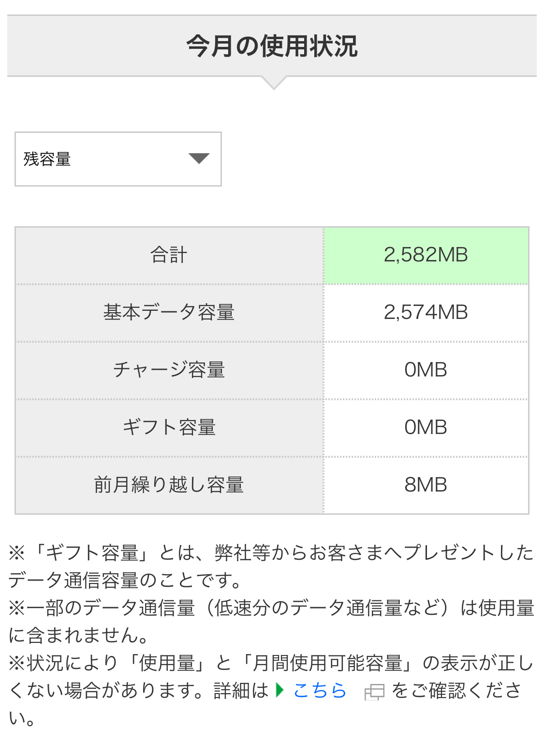
Task: Click the 8MB carry-over value cell
Action: pos(426,485)
